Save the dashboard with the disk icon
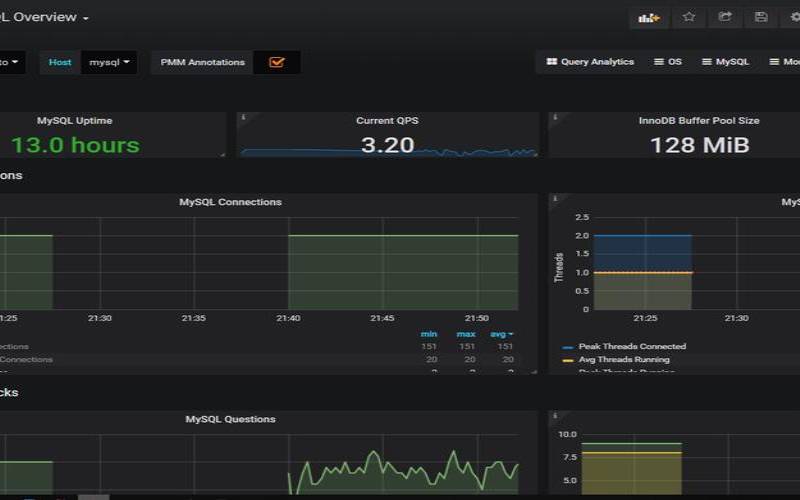800x500 pixels. click(x=761, y=17)
